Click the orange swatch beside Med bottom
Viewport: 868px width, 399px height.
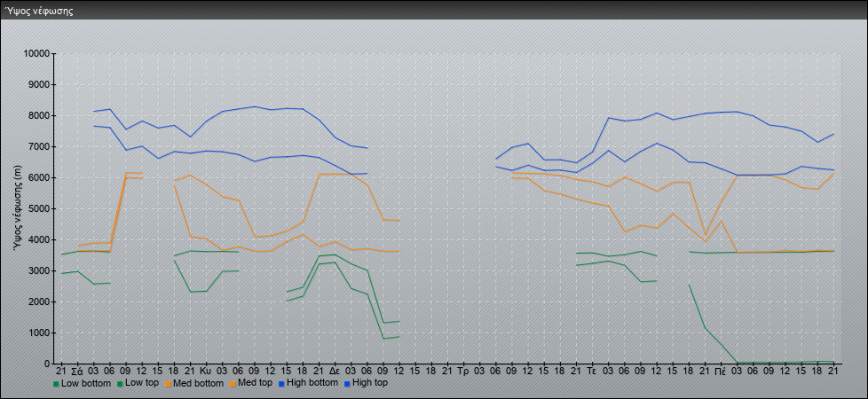coord(169,384)
